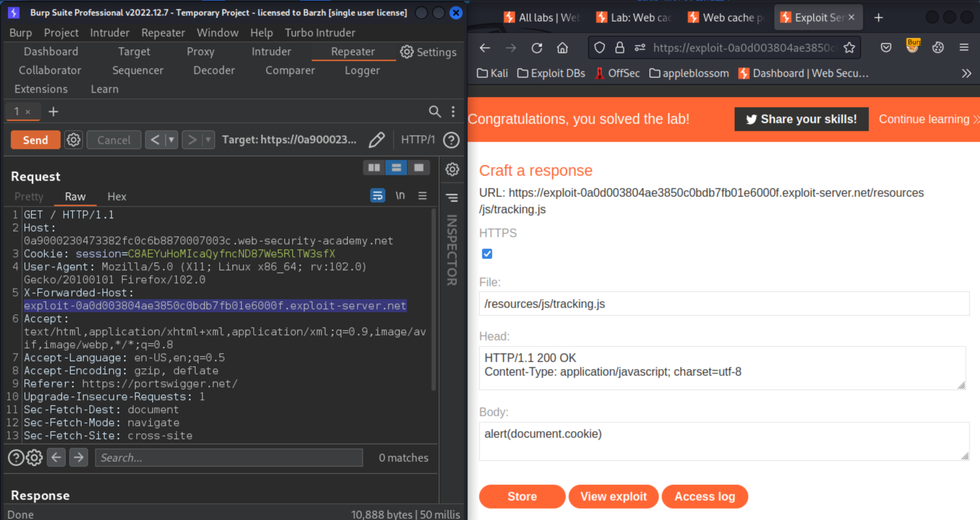This screenshot has width=980, height=520.
Task: Open the previous-request history dropdown arrow
Action: (171, 140)
